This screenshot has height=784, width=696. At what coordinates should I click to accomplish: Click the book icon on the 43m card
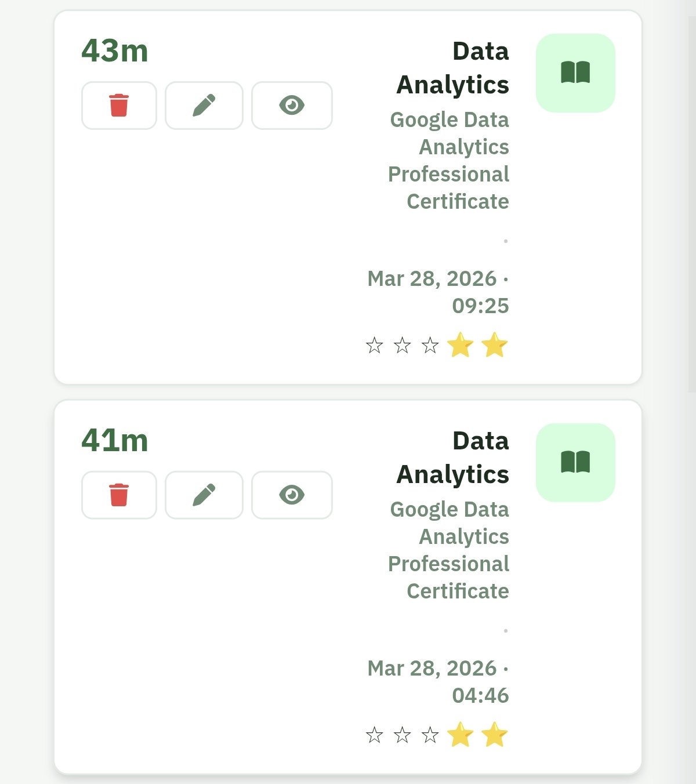tap(575, 73)
